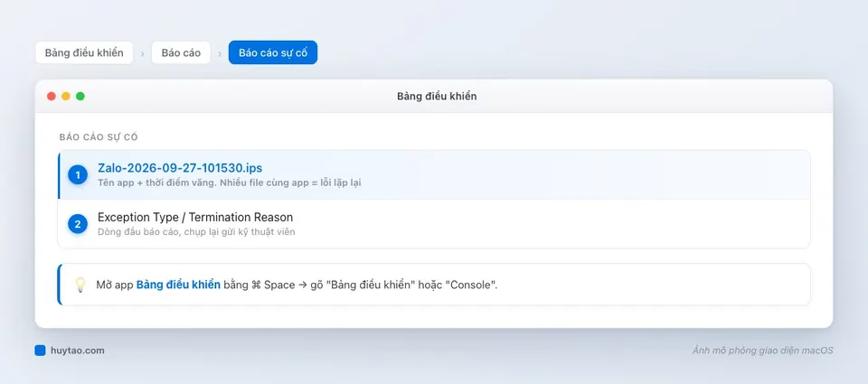This screenshot has height=384, width=868.
Task: Click the window title Bảng điều khiển
Action: click(x=437, y=97)
